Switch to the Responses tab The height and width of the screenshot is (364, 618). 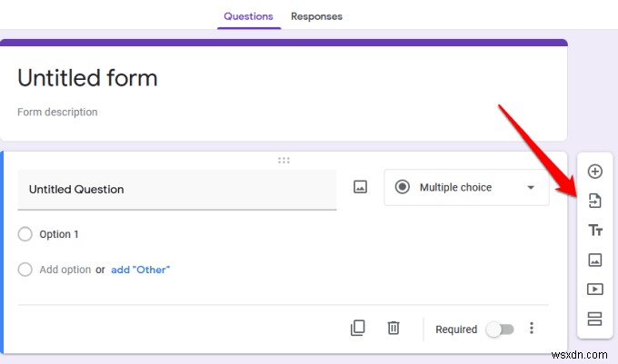pyautogui.click(x=316, y=16)
